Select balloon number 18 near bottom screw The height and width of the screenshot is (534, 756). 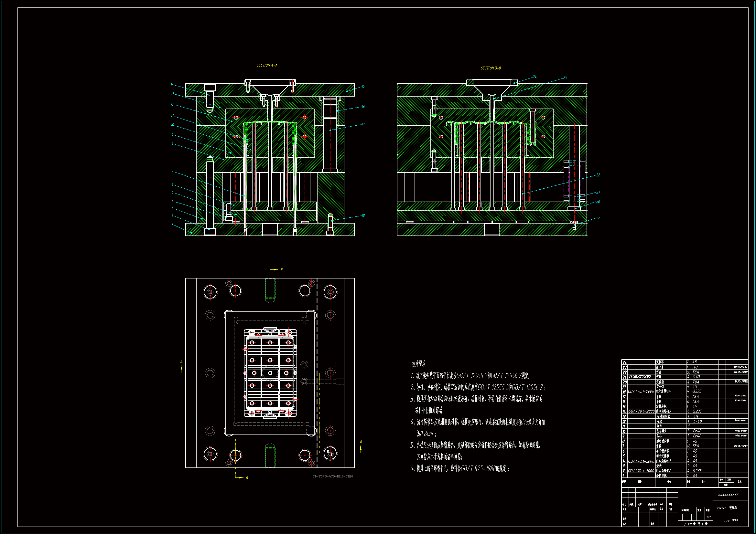pos(363,216)
